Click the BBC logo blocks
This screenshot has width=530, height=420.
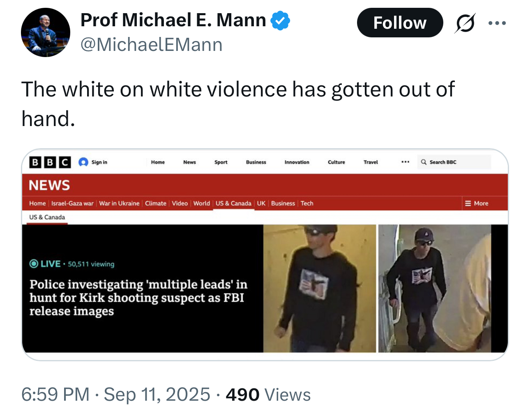50,162
